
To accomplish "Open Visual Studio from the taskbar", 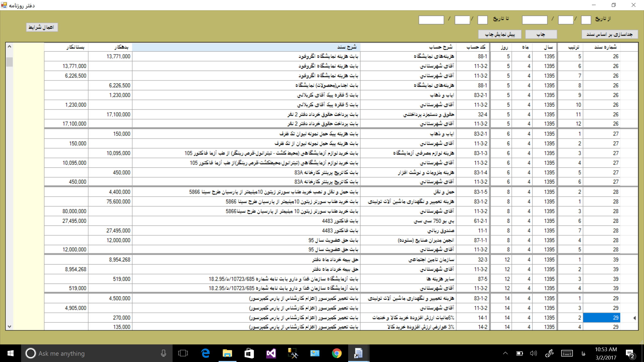I will point(271,353).
